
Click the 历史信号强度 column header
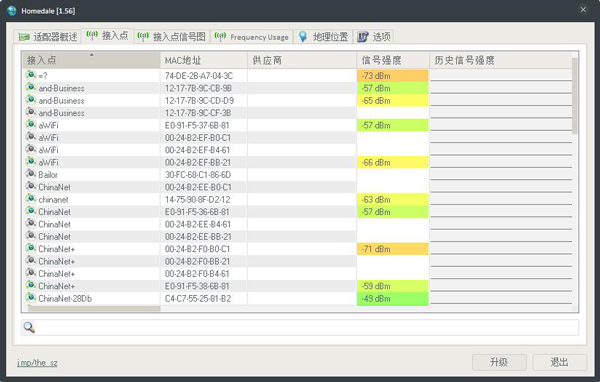pos(501,60)
